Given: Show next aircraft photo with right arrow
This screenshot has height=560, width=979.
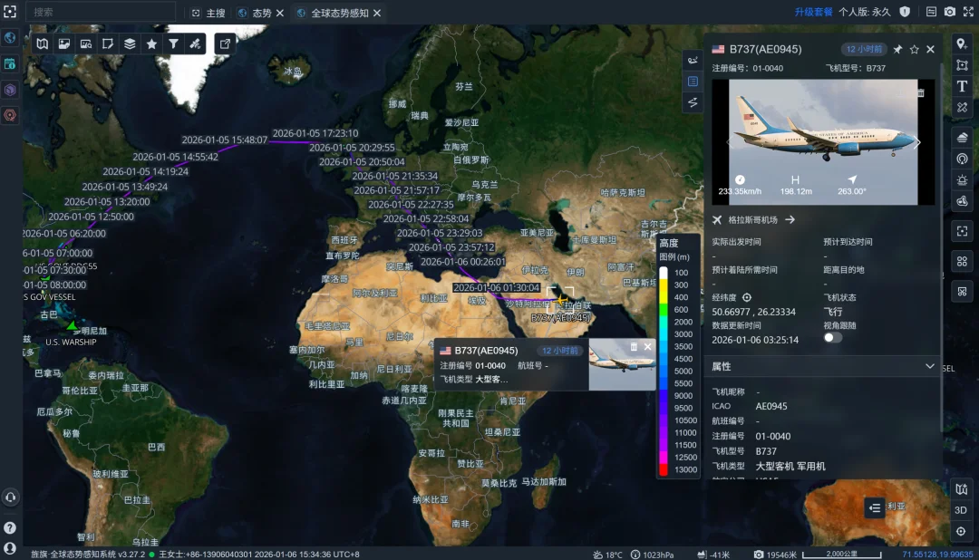Looking at the screenshot, I should pyautogui.click(x=917, y=142).
